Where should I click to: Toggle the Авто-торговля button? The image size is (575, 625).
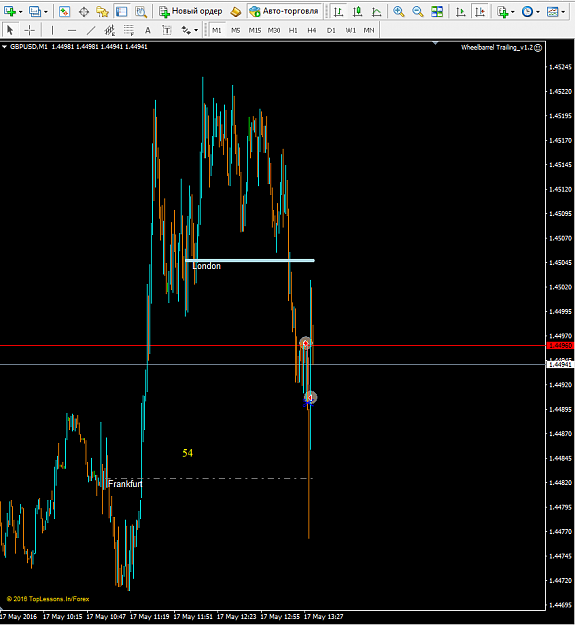point(284,12)
